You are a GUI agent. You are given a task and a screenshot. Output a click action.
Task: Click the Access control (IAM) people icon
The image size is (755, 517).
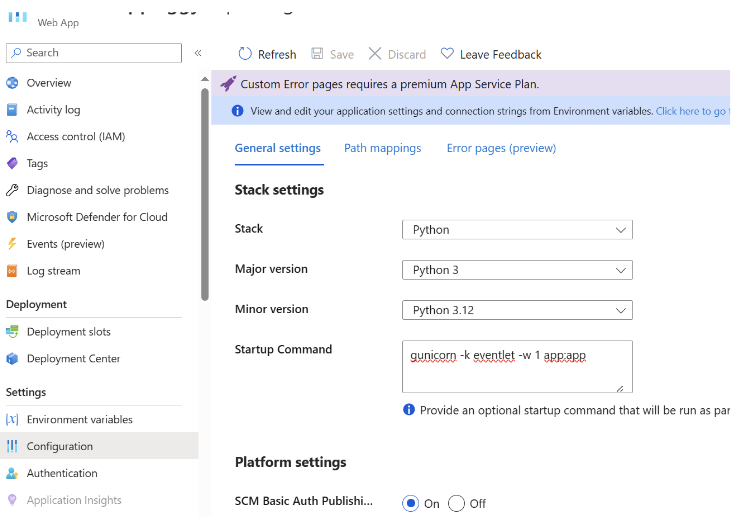click(x=12, y=137)
